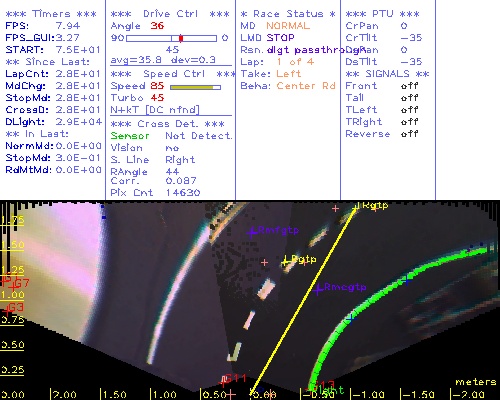
Task: Click the Angle steering slider red indicator
Action: [x=181, y=38]
